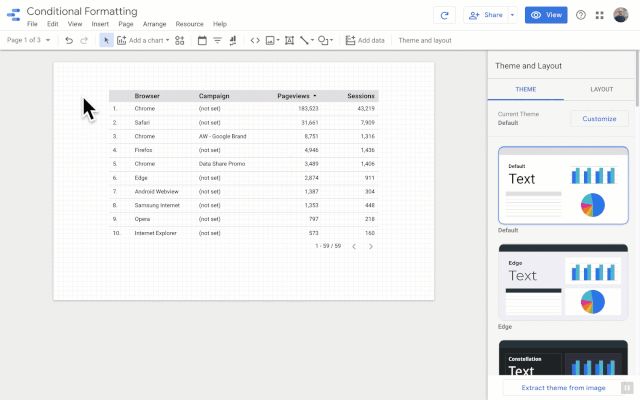
Task: Click the Samsung Internet cell
Action: point(157,205)
